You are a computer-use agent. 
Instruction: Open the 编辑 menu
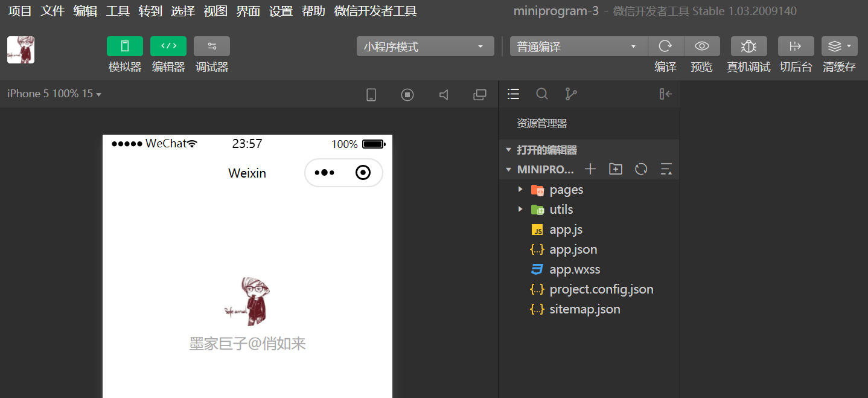[x=85, y=11]
